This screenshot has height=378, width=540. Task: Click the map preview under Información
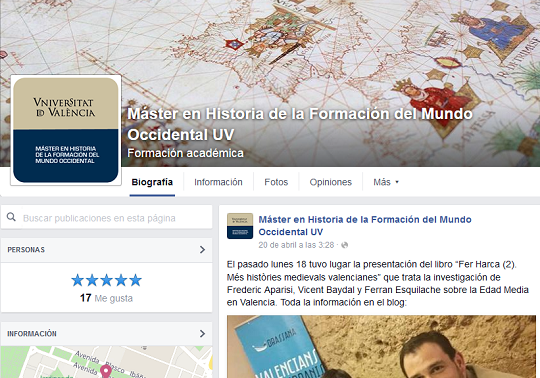(106, 362)
